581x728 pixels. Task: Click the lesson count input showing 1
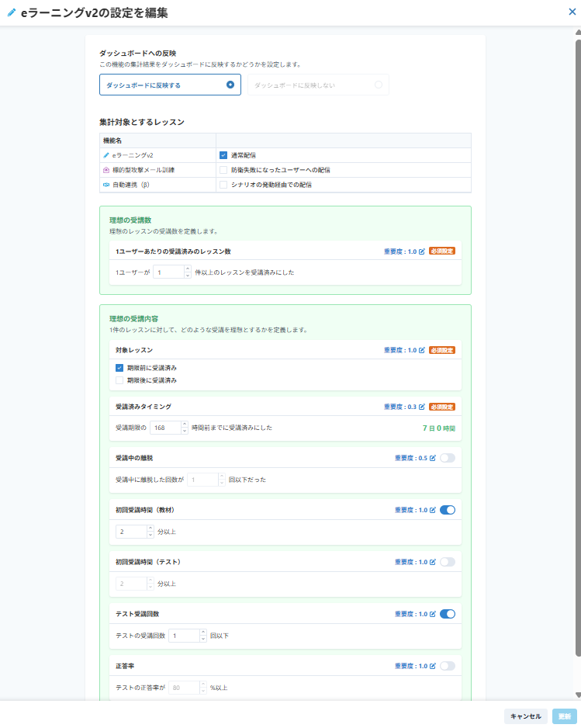coord(169,272)
